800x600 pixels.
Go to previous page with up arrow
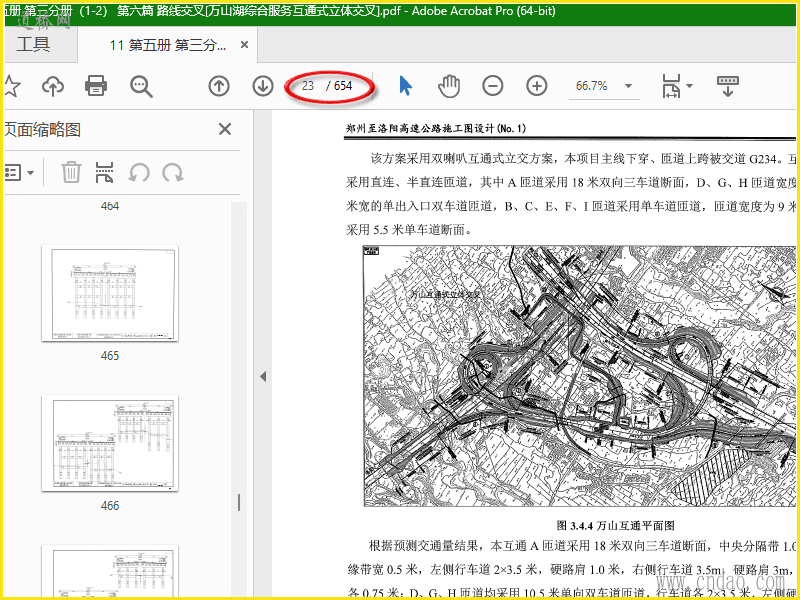pyautogui.click(x=219, y=86)
